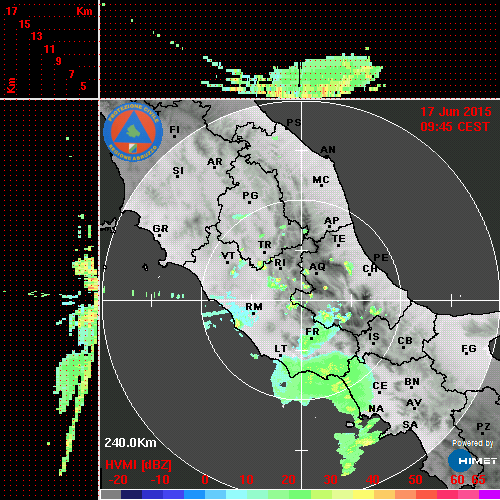Viewport: 500px width, 500px height.
Task: Click the Protezione Civile Abruzzo logo
Action: click(x=133, y=132)
